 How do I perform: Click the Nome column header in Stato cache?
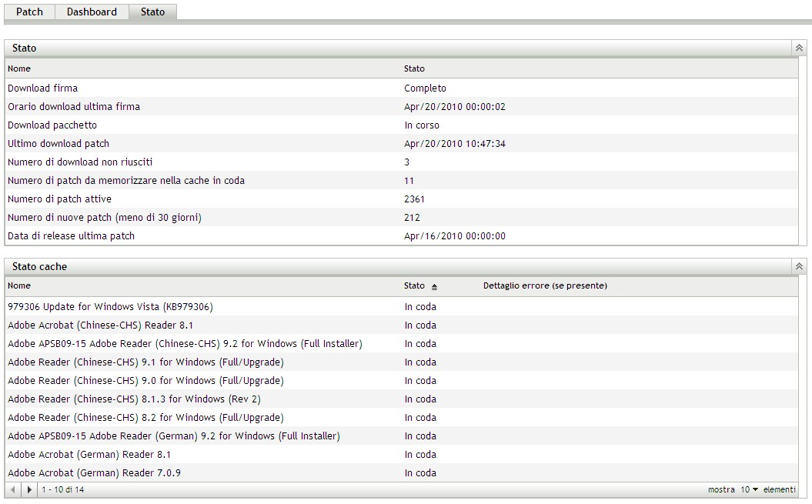[x=19, y=286]
